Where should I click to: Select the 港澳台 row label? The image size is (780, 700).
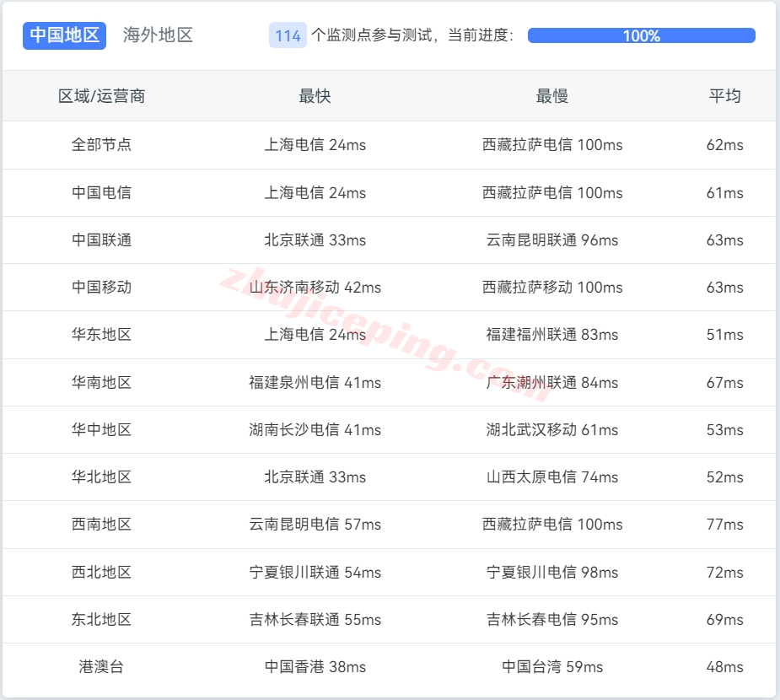click(x=101, y=666)
